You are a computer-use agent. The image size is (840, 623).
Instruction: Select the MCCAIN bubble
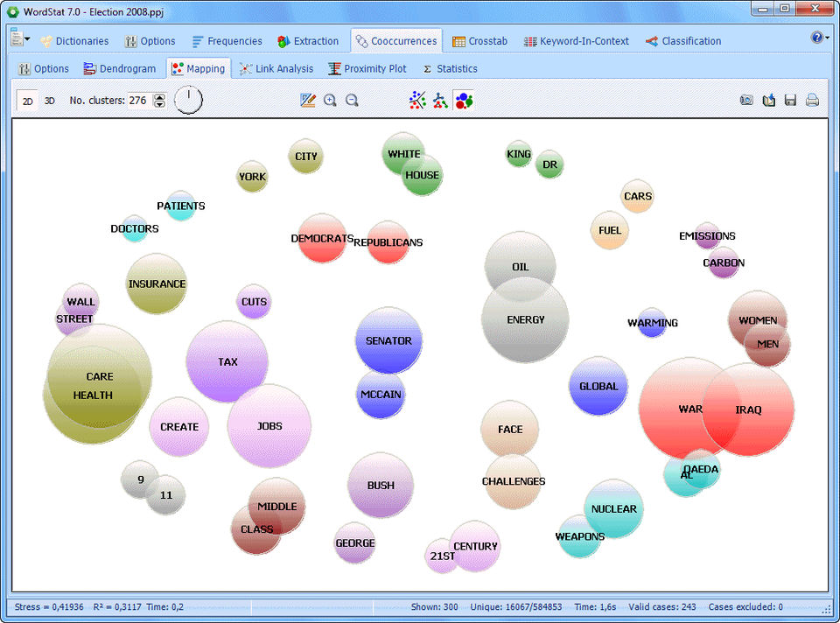(x=381, y=395)
